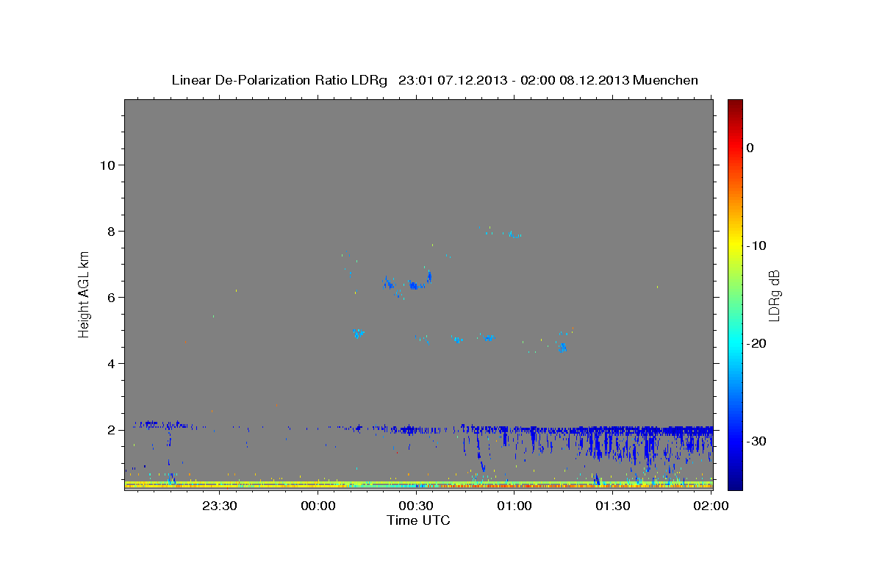Viewport: 882px width, 588px height.
Task: Click the height tick label 4
Action: pyautogui.click(x=110, y=363)
